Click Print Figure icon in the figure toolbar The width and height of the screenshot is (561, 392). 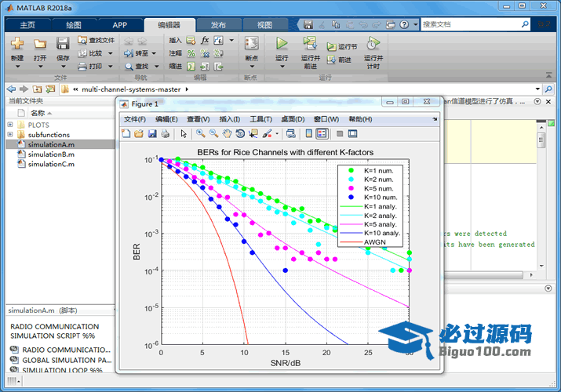(166, 133)
